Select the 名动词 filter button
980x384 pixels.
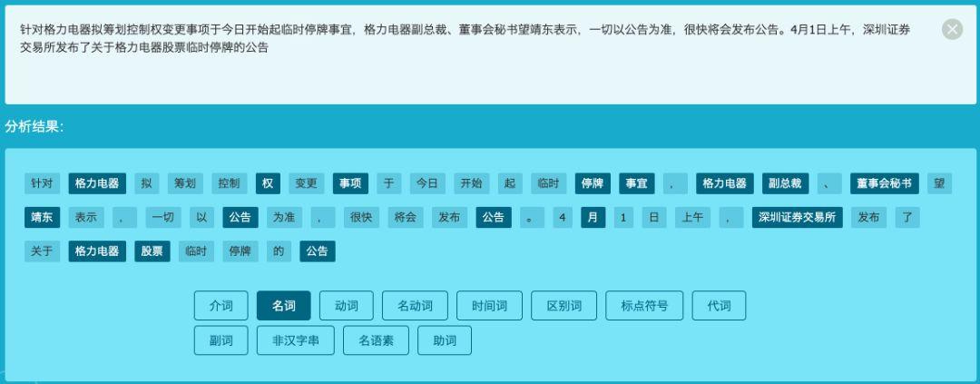pyautogui.click(x=415, y=306)
